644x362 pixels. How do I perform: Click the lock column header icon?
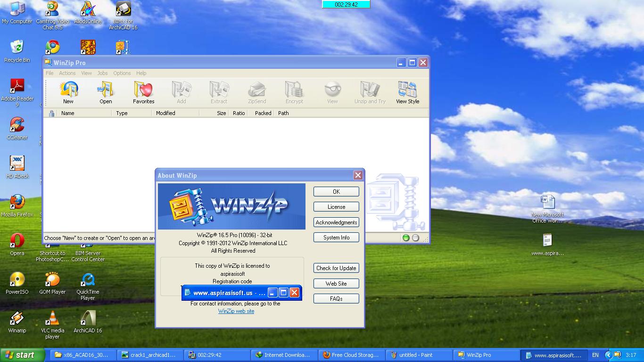pos(51,113)
